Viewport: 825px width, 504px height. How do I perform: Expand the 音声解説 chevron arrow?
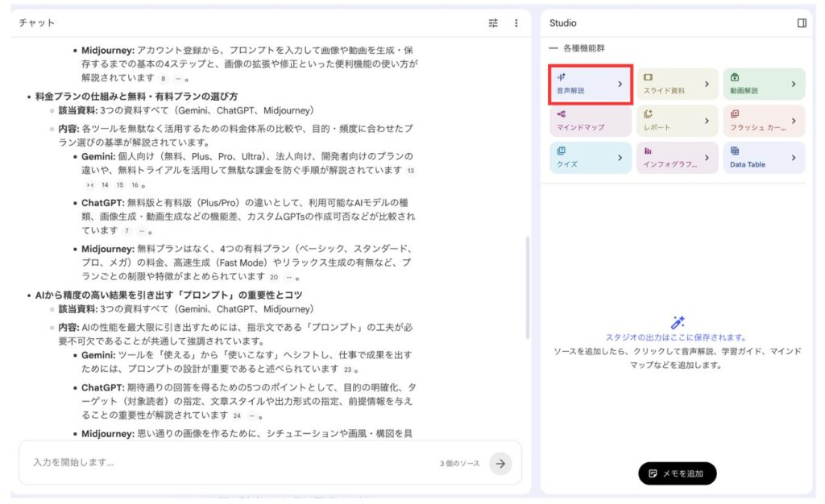[x=620, y=84]
